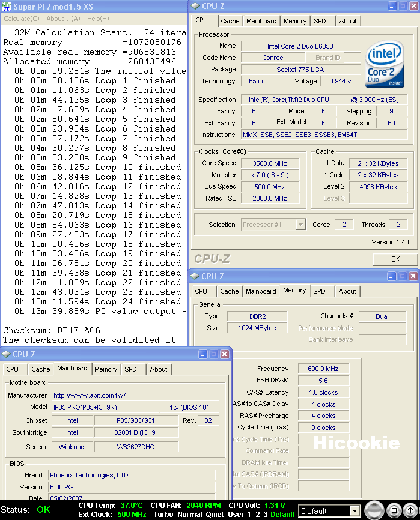Open the Calculate menu in Super PI
Screen dimensions: 420x520
pos(22,19)
